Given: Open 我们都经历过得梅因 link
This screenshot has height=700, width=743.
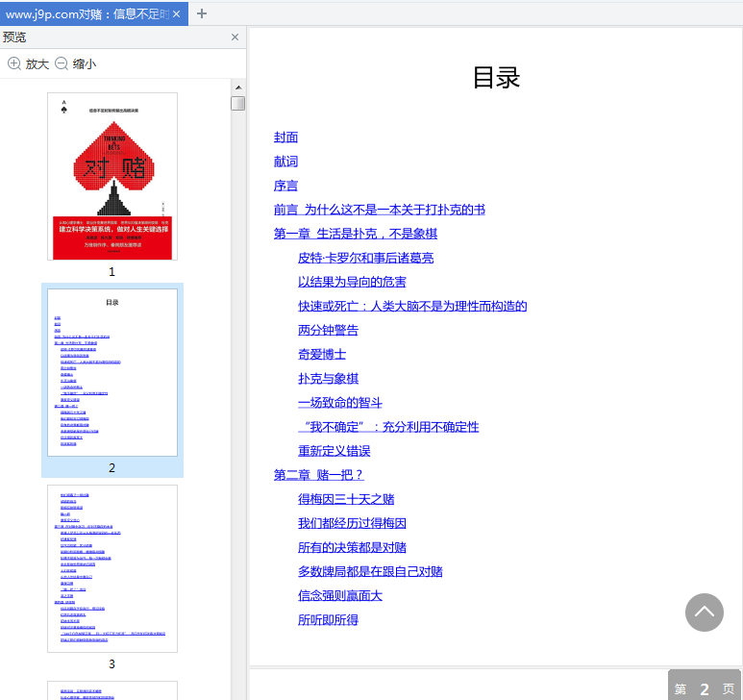Looking at the screenshot, I should 352,524.
